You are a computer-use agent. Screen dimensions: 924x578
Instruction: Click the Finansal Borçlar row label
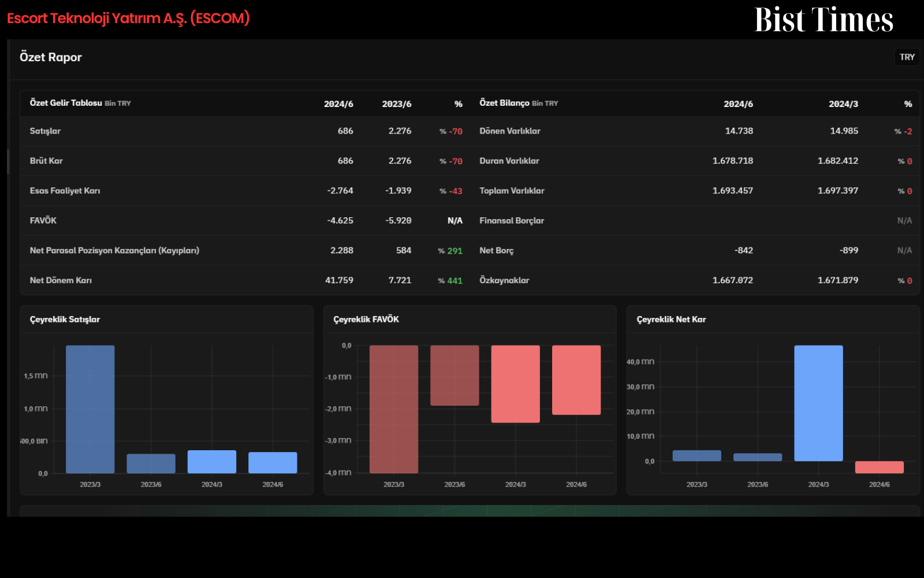click(x=512, y=220)
